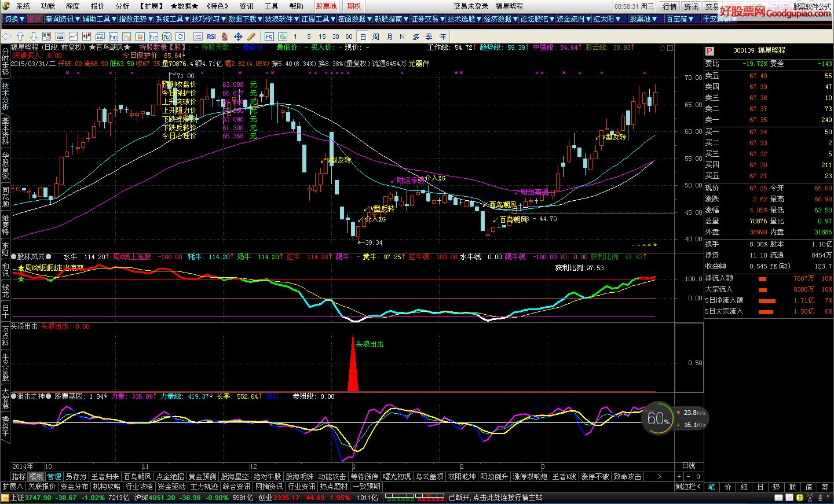
Task: Click the orange document toolbar icon
Action: click(140, 36)
